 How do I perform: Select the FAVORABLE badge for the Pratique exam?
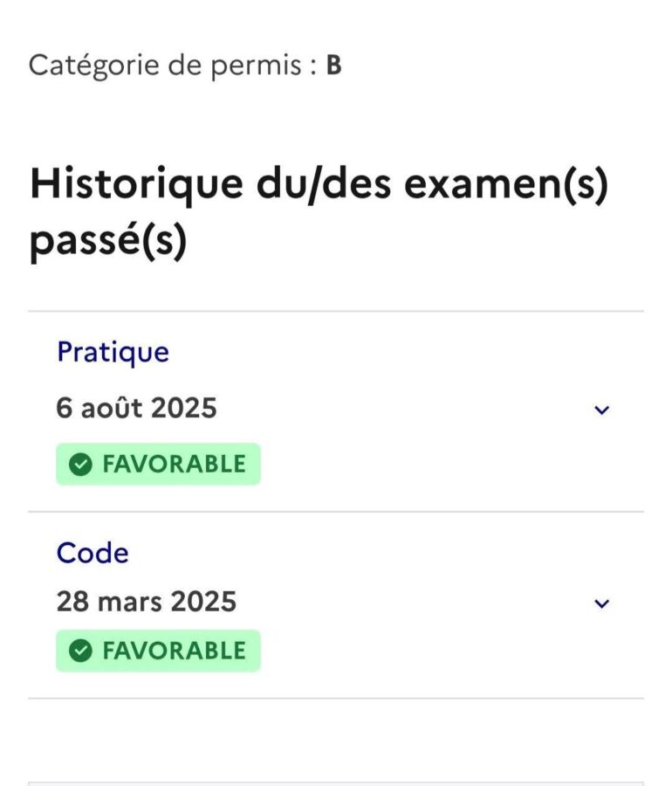[x=157, y=464]
